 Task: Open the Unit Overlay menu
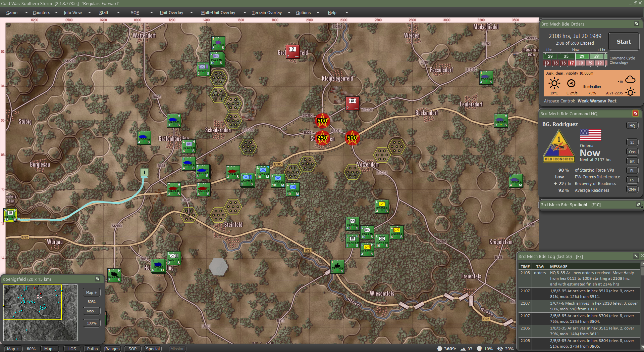(171, 13)
